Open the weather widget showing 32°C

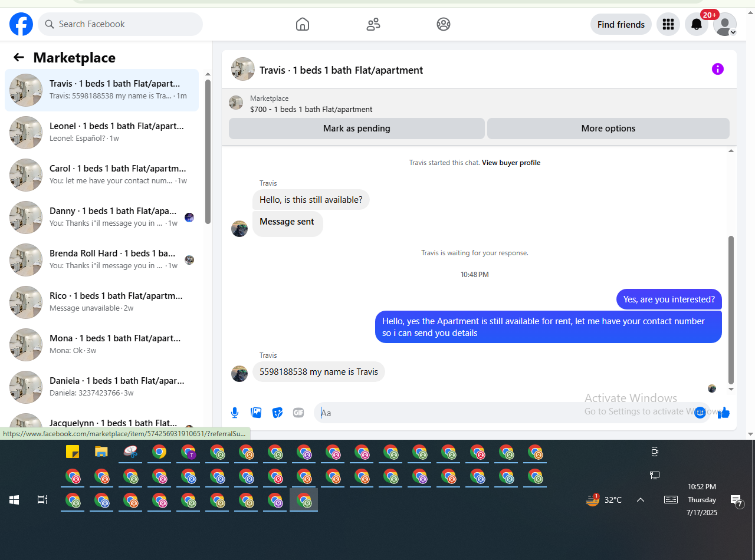(x=603, y=500)
